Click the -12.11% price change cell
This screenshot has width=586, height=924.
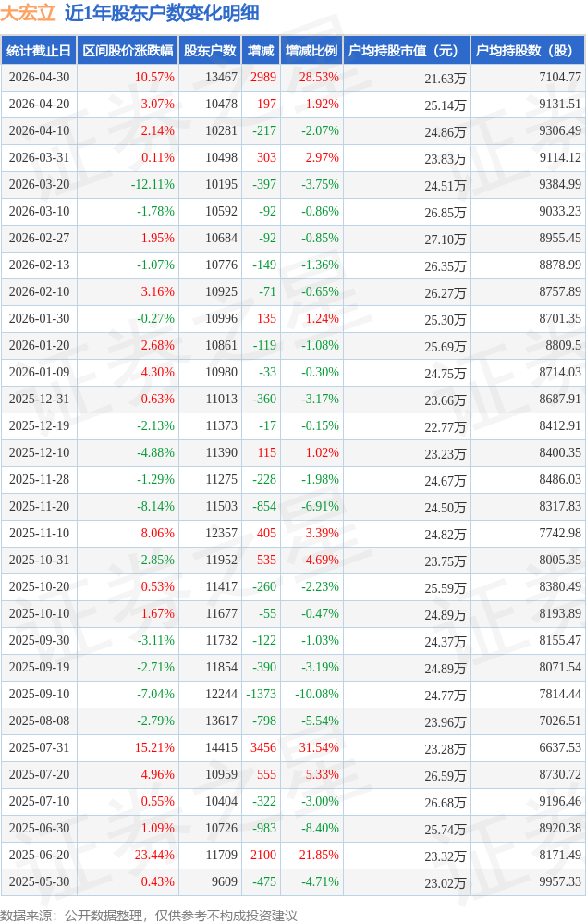pos(153,184)
